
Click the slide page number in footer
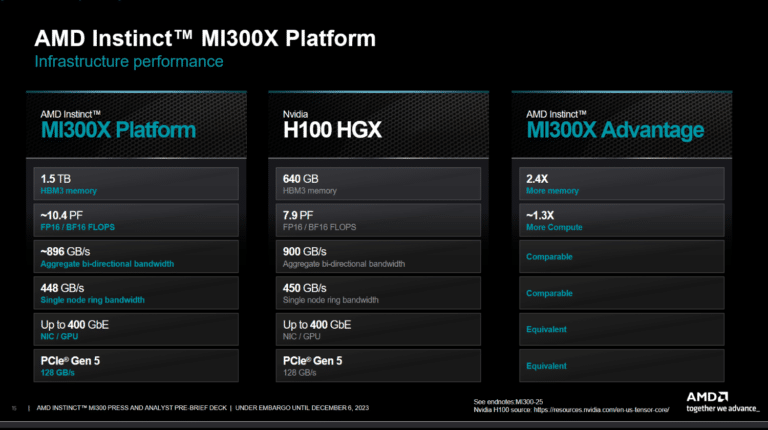pyautogui.click(x=14, y=408)
